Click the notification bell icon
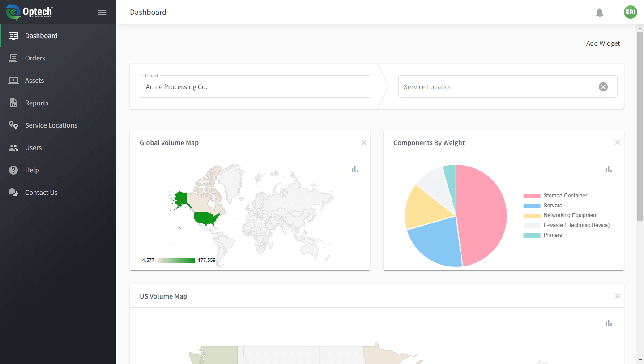The image size is (644, 364). point(600,13)
